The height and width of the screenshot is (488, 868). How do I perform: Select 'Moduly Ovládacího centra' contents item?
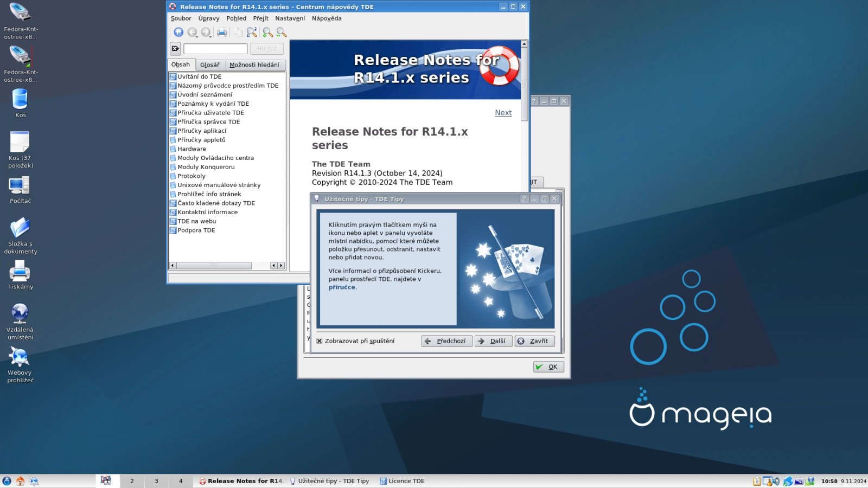[x=215, y=158]
